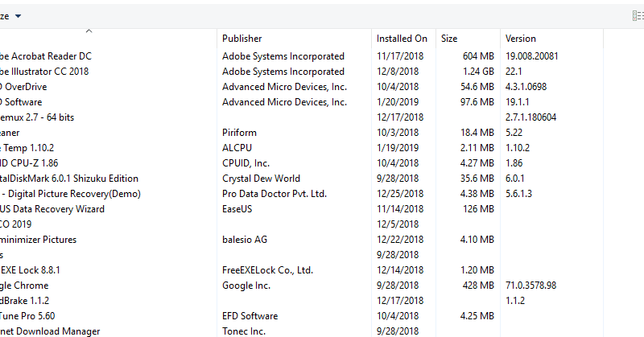The width and height of the screenshot is (644, 337).
Task: Open the view options icon at top right
Action: coord(638,16)
